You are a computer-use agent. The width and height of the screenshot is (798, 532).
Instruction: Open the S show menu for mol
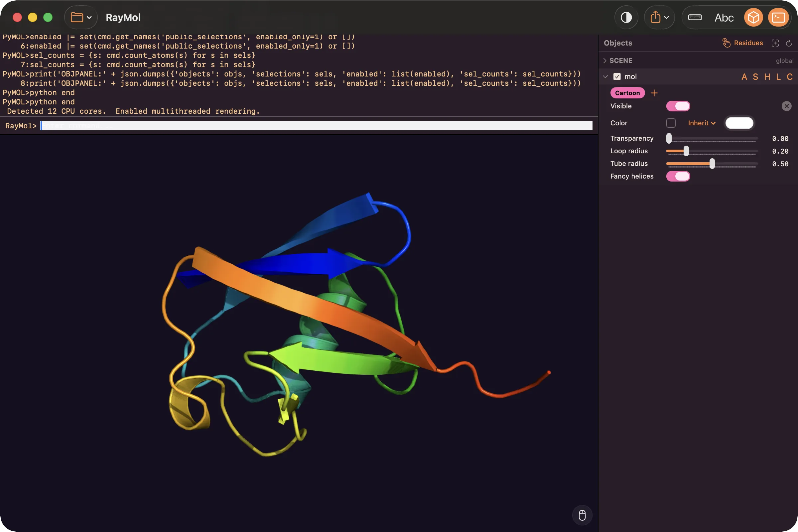(755, 77)
